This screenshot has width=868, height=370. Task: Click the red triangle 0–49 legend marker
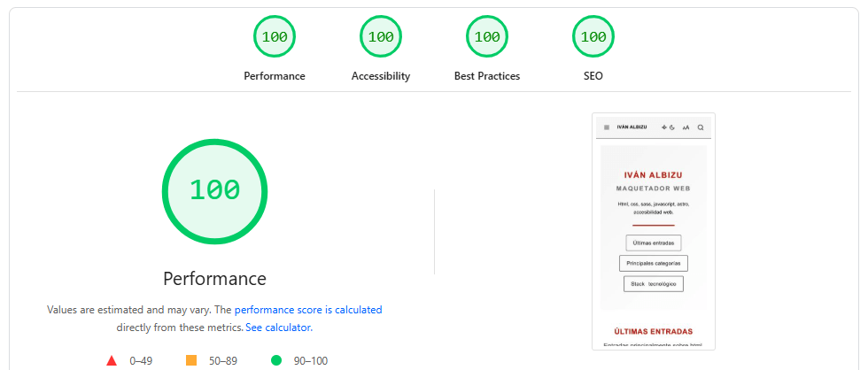pos(112,360)
